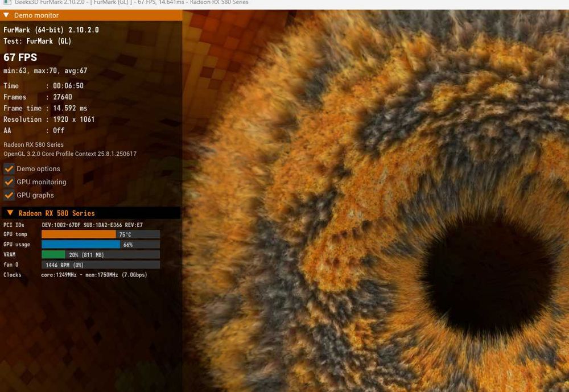Click the 67 FPS readout
569x392 pixels.
pos(20,57)
